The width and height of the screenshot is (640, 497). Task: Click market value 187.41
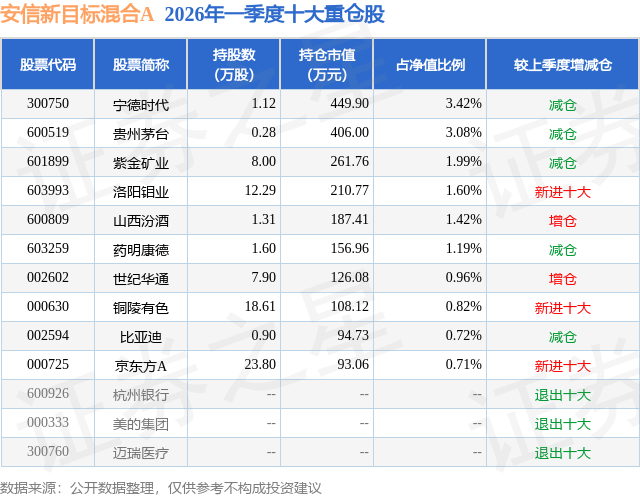(x=349, y=219)
